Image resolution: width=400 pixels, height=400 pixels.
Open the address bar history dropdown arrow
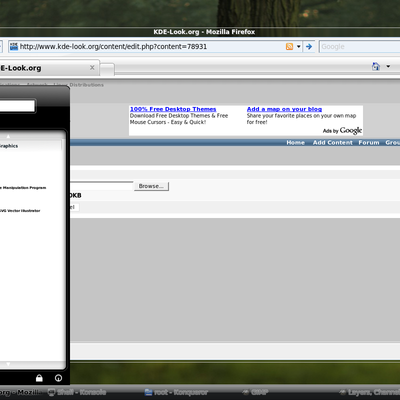pos(299,47)
